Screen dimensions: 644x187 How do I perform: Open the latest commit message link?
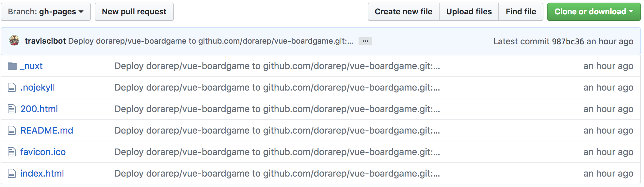(211, 41)
